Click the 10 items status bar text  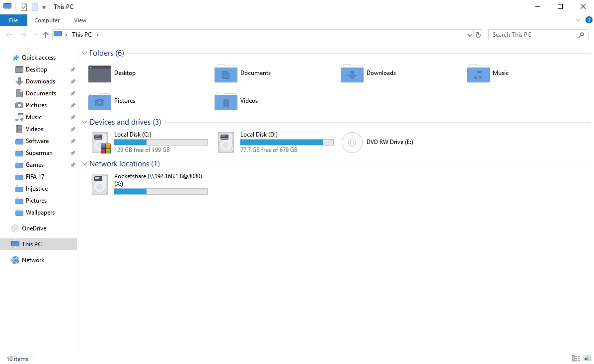[x=17, y=359]
